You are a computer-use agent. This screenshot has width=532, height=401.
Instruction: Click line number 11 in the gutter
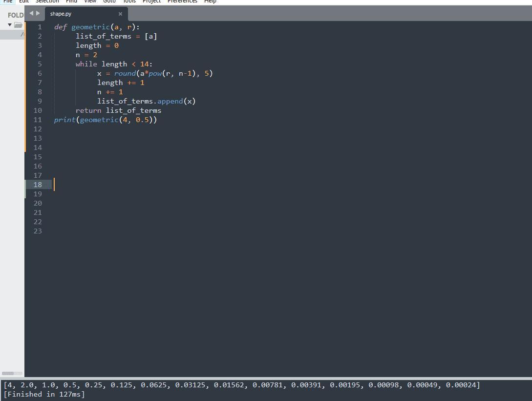pyautogui.click(x=38, y=120)
